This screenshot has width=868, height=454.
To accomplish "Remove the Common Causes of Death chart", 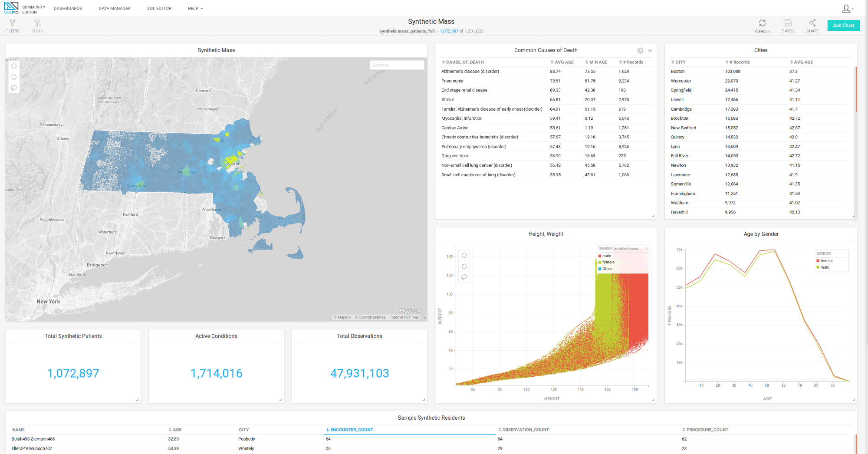I will tap(650, 51).
